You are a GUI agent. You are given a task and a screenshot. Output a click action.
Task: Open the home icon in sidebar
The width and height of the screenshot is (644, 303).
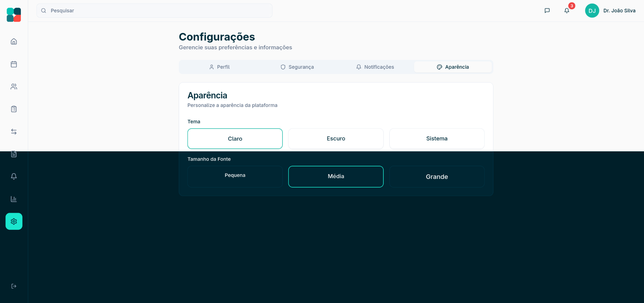coord(14,42)
